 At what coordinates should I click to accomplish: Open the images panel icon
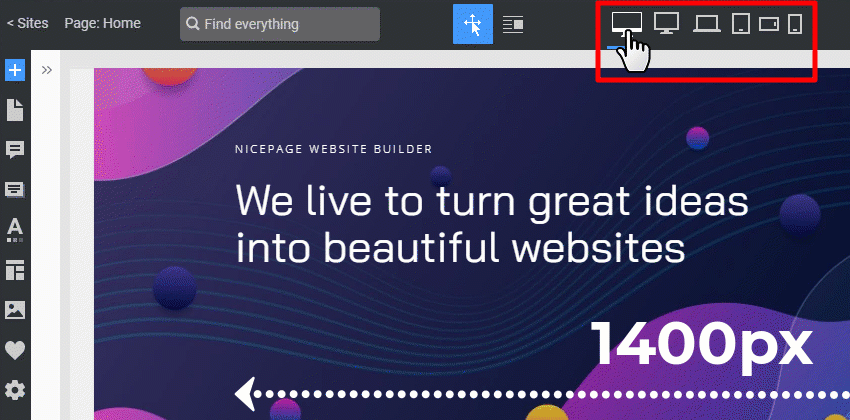pos(15,310)
